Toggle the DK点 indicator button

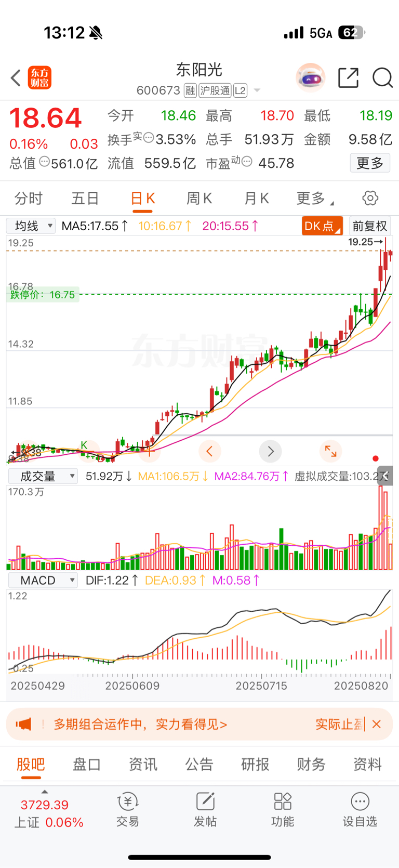click(x=322, y=226)
